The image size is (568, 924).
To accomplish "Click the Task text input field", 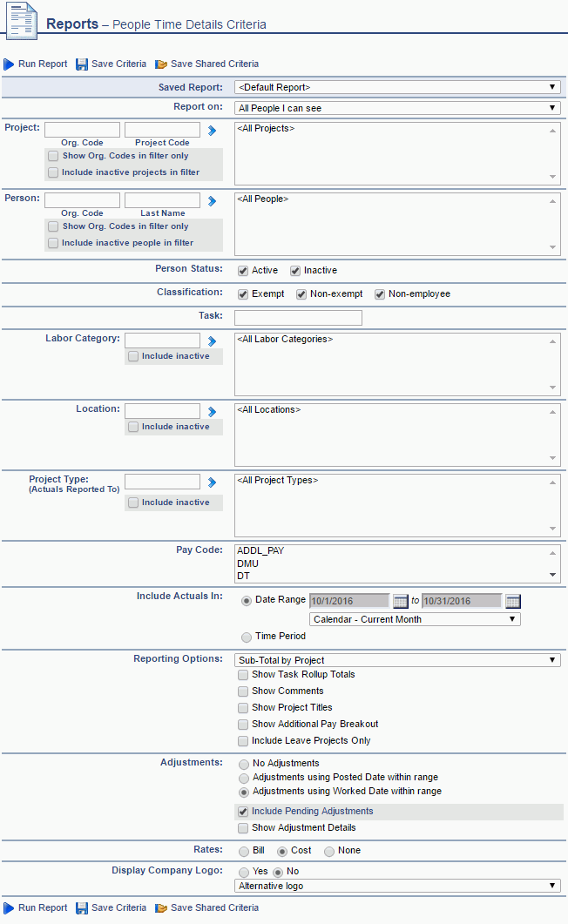I will (x=298, y=318).
